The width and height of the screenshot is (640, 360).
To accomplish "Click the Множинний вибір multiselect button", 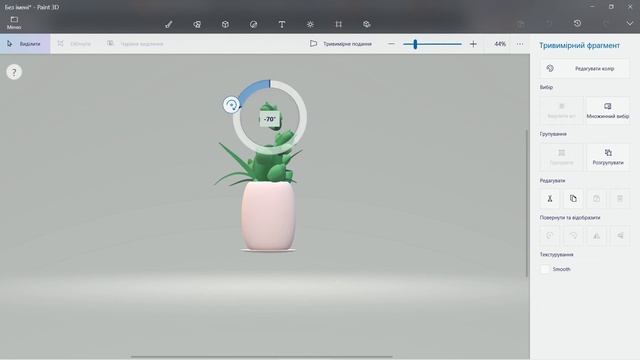I will (x=608, y=110).
